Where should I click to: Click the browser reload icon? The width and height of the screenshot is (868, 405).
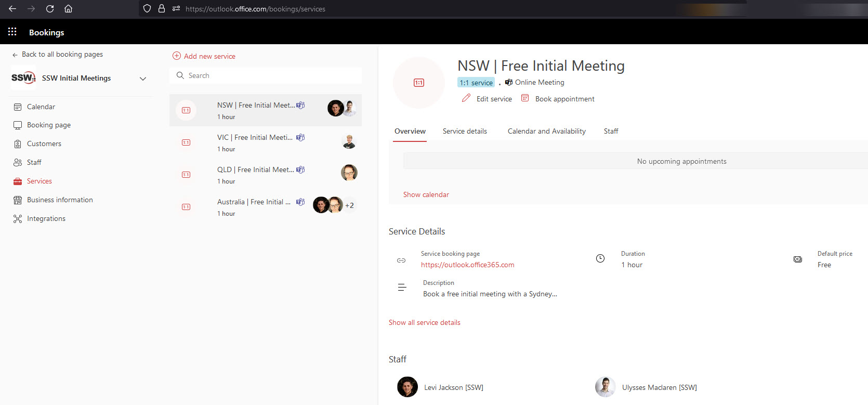pyautogui.click(x=50, y=9)
